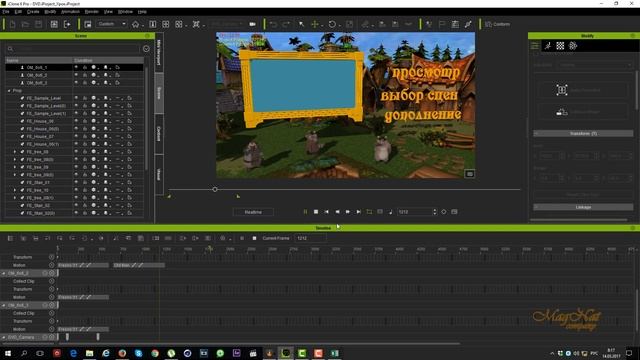Click the Export arrow icon in toolbar
640x360 pixels.
tap(67, 24)
